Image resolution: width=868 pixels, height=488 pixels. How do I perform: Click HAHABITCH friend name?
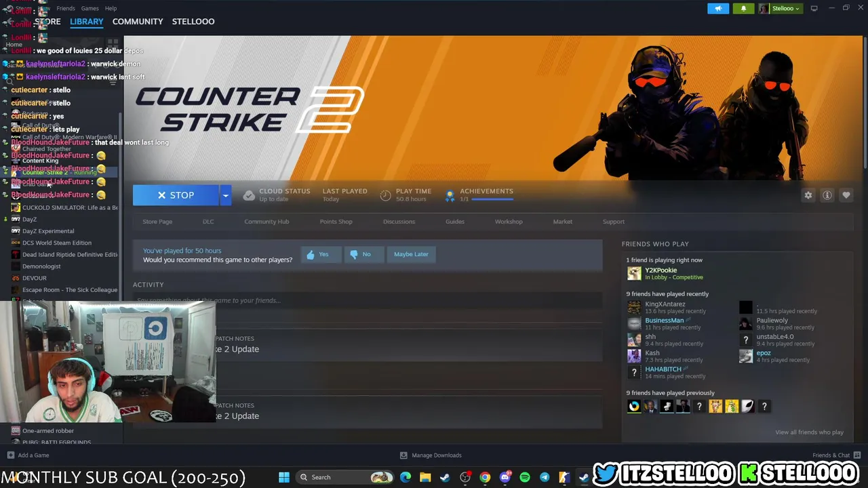point(663,369)
